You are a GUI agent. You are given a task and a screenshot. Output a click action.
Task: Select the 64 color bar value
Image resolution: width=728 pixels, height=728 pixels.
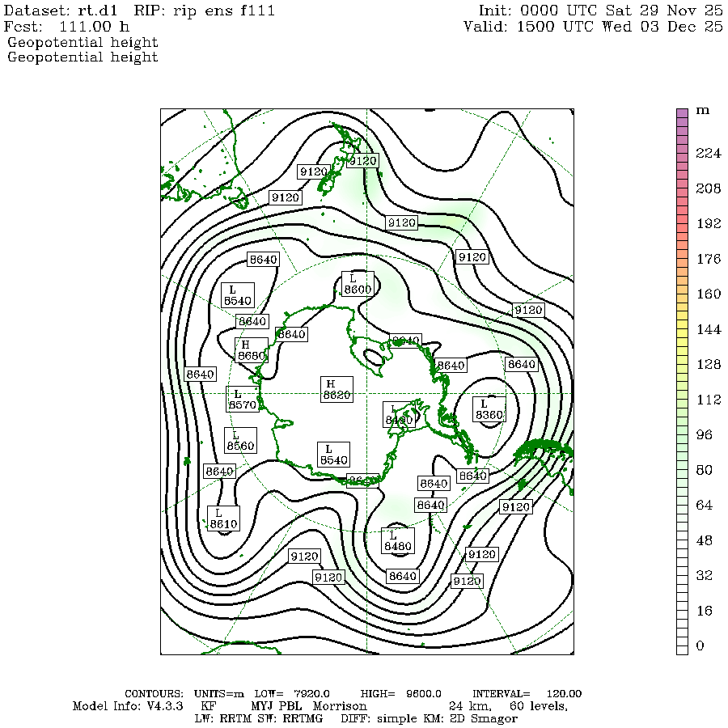coord(704,505)
